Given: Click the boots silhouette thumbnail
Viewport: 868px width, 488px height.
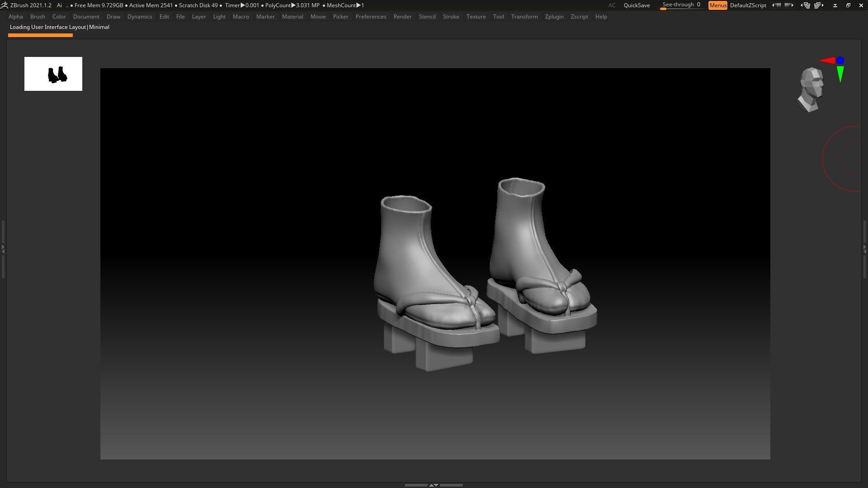Looking at the screenshot, I should coord(53,74).
